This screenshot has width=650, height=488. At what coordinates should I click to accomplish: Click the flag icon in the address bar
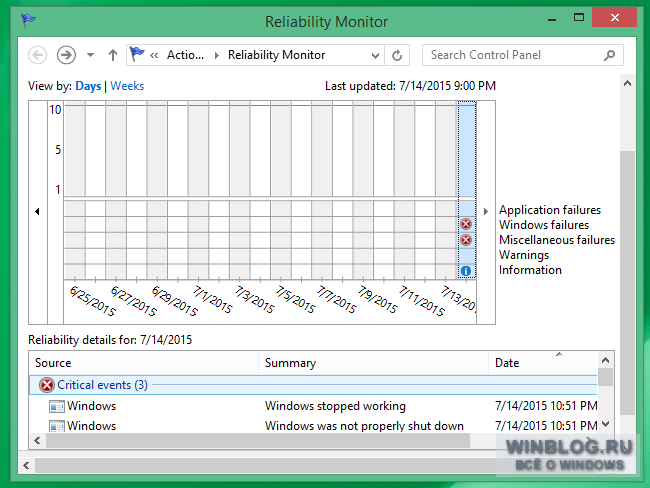(137, 54)
